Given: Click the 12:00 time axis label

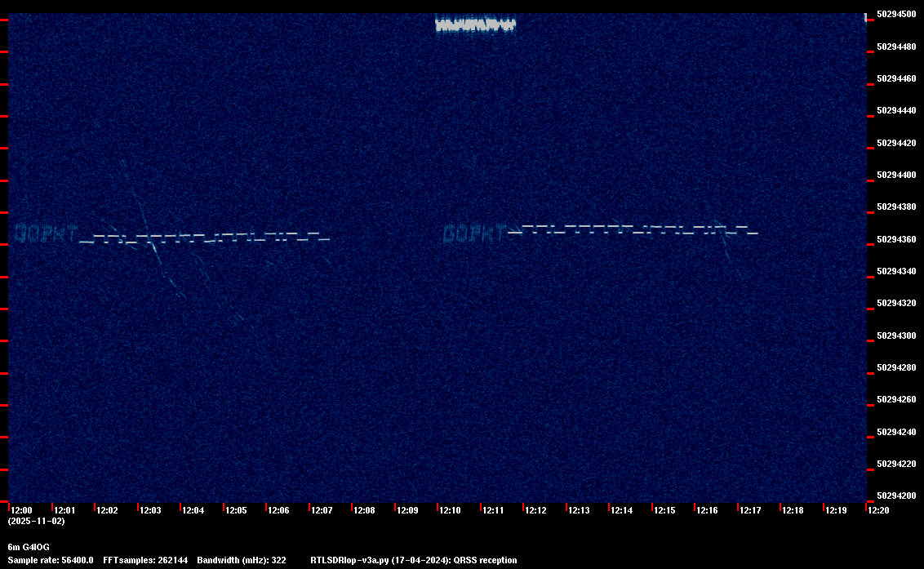Looking at the screenshot, I should click(x=22, y=510).
